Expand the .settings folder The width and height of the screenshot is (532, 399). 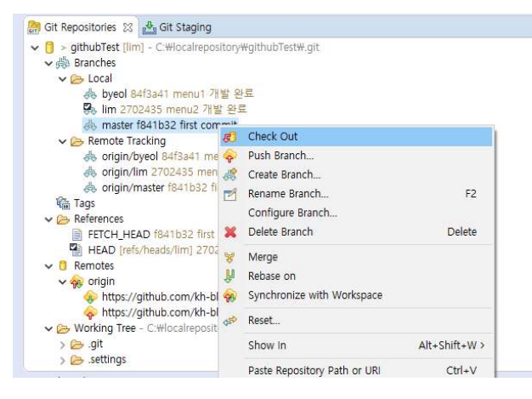(x=62, y=360)
